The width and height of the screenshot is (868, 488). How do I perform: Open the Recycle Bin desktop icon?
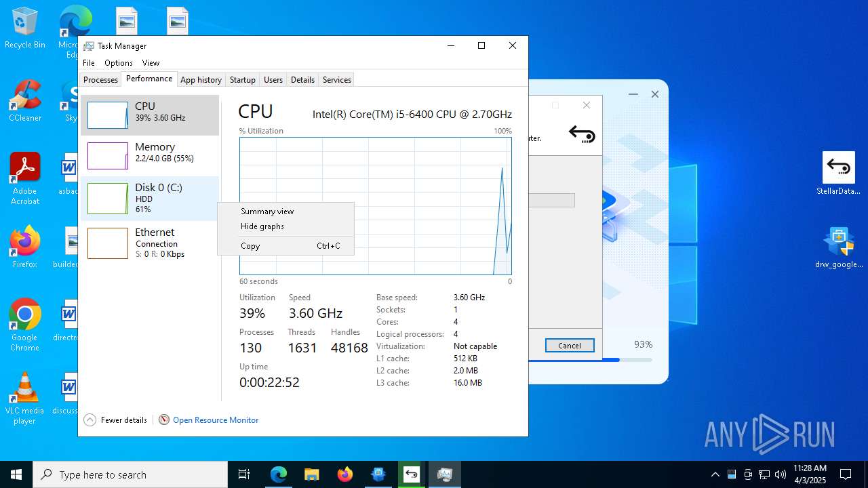(25, 28)
